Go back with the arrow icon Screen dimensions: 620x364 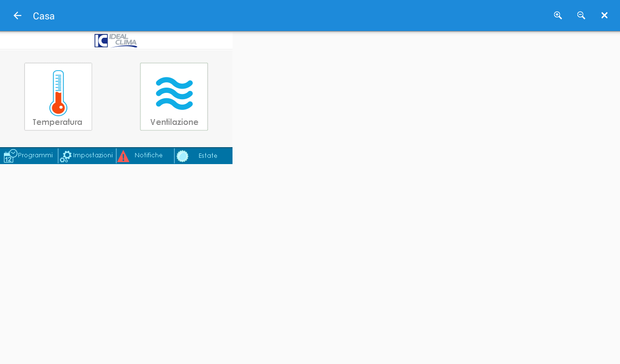[x=17, y=15]
